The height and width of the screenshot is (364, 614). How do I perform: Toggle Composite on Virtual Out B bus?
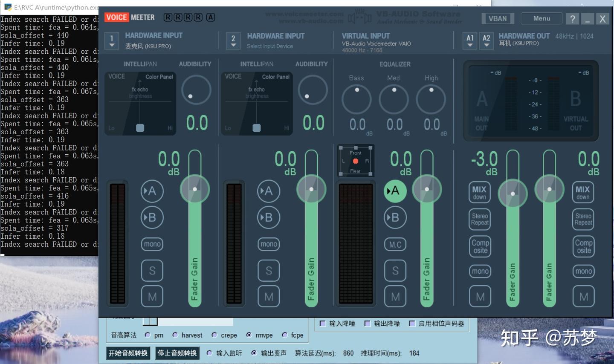coord(584,246)
